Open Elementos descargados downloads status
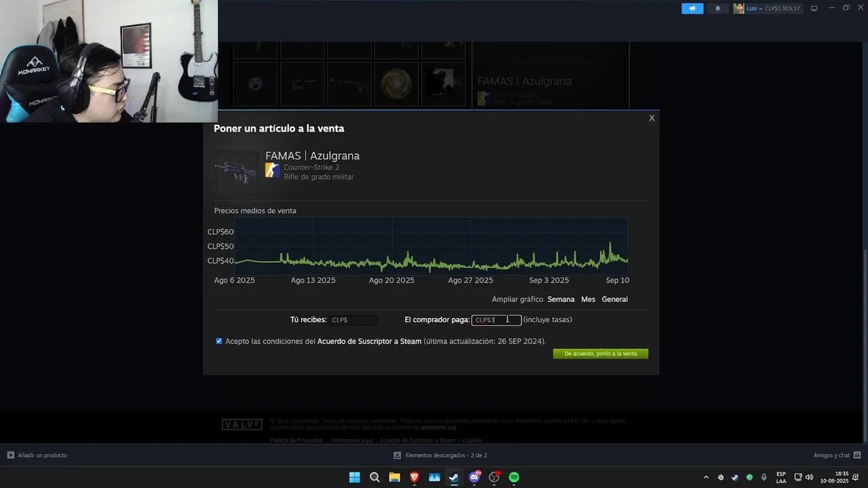Screen dimensions: 868x488 coord(441,455)
